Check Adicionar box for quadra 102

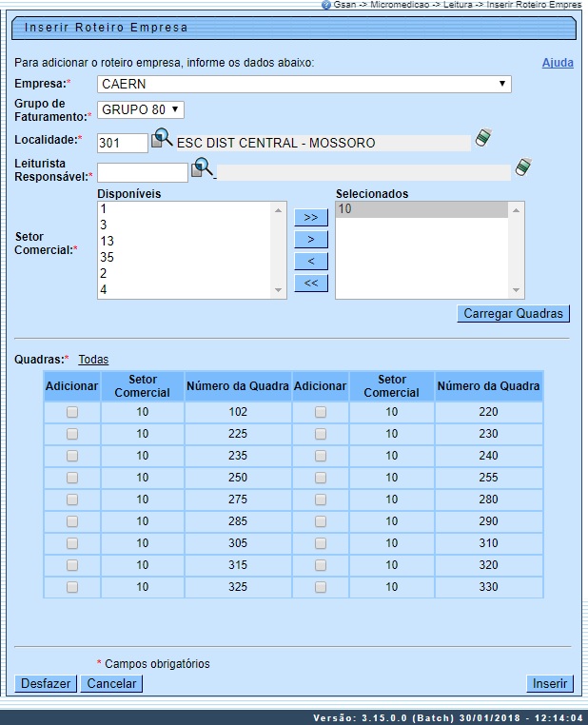pos(71,412)
